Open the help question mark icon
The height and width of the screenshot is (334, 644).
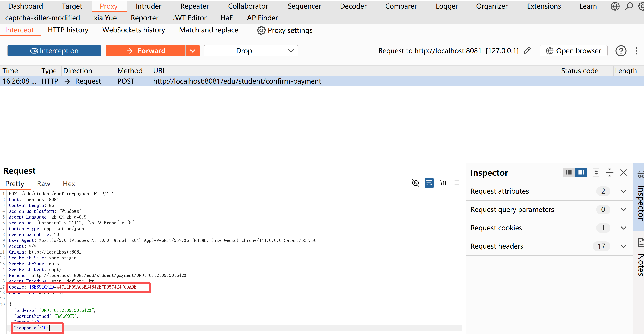click(621, 51)
